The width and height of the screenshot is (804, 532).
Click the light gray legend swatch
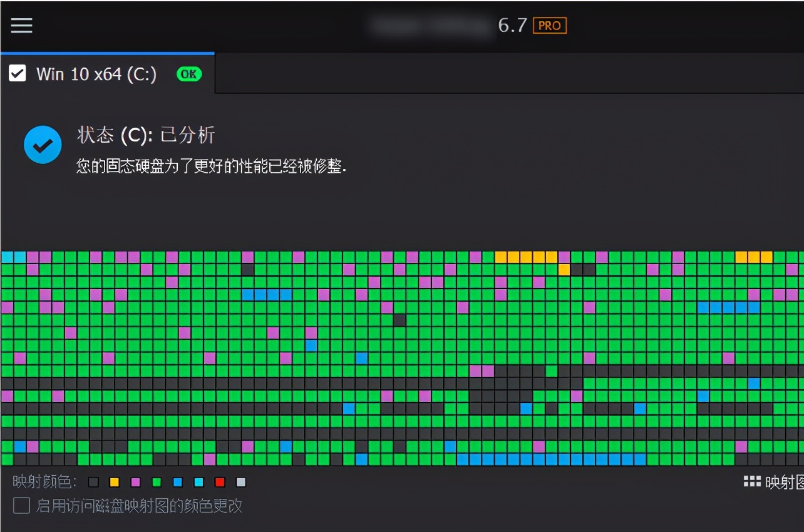(x=241, y=483)
